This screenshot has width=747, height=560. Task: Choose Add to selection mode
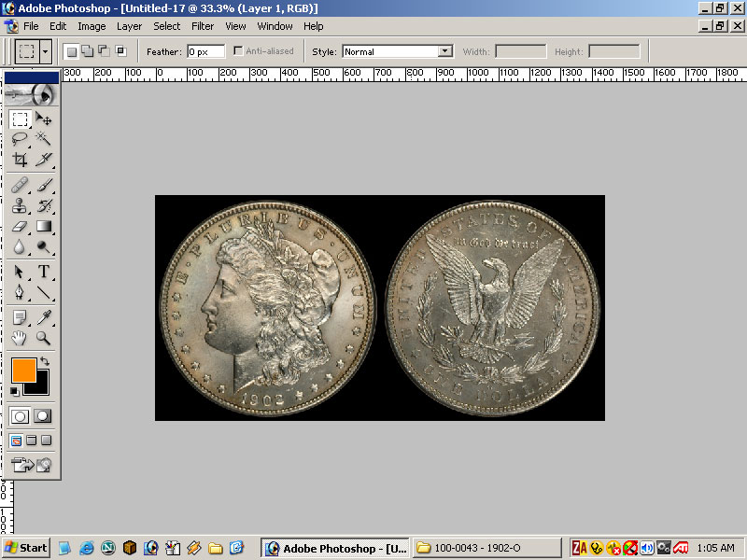point(87,51)
